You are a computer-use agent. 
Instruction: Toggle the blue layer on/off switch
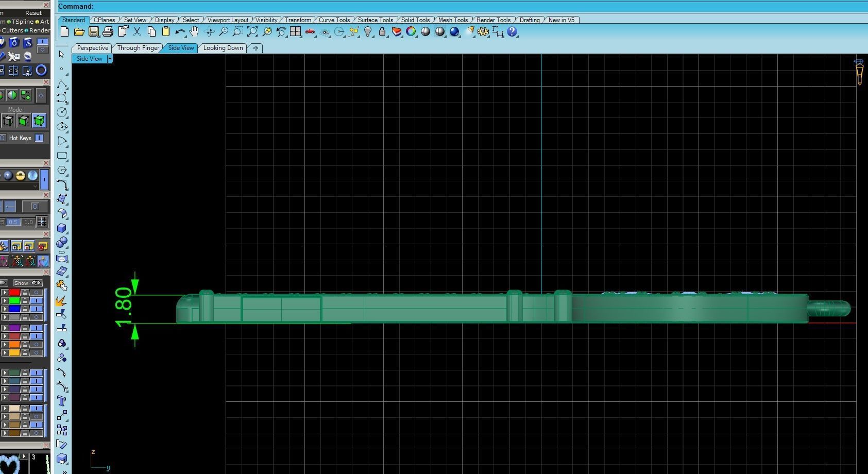[x=36, y=309]
